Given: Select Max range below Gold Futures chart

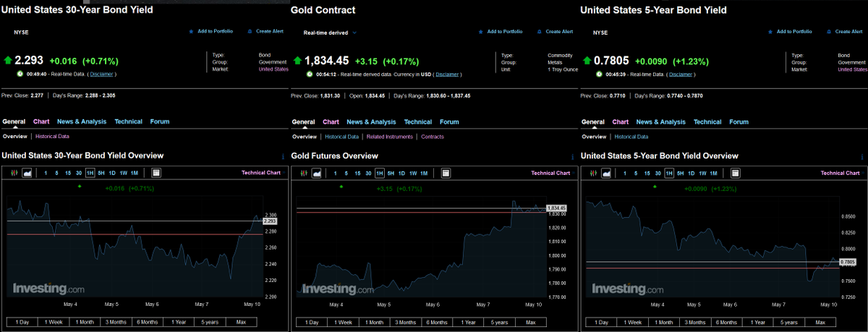Looking at the screenshot, I should [531, 322].
